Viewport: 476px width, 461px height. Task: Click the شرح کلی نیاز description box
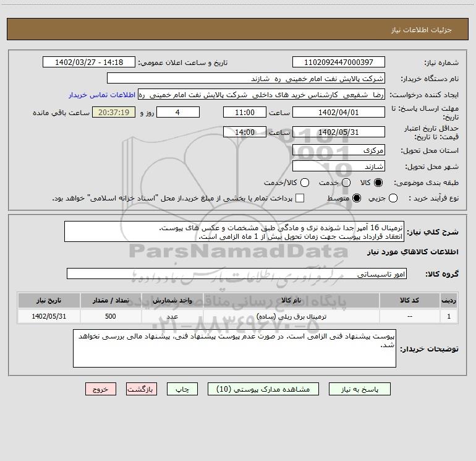(234, 232)
